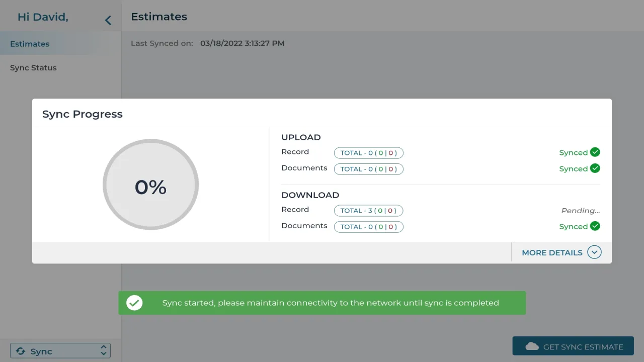The image size is (644, 362).
Task: Click the sync arrows icon beside Sync
Action: pos(21,351)
